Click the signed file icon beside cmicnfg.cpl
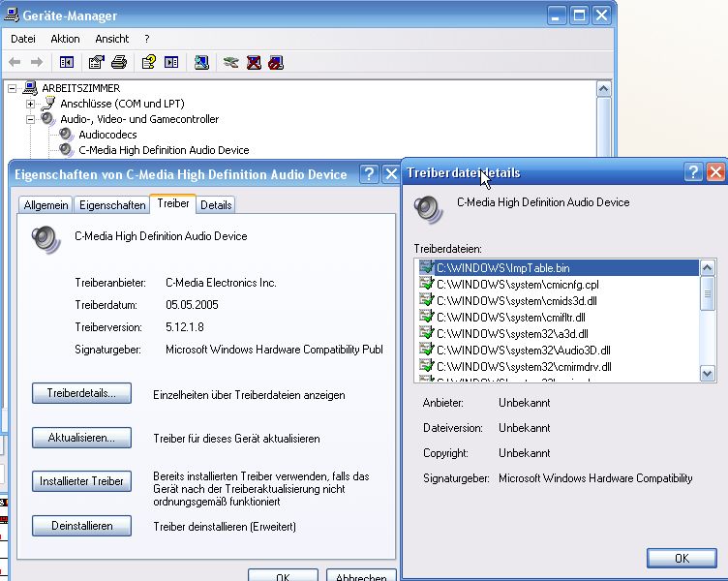 tap(426, 284)
